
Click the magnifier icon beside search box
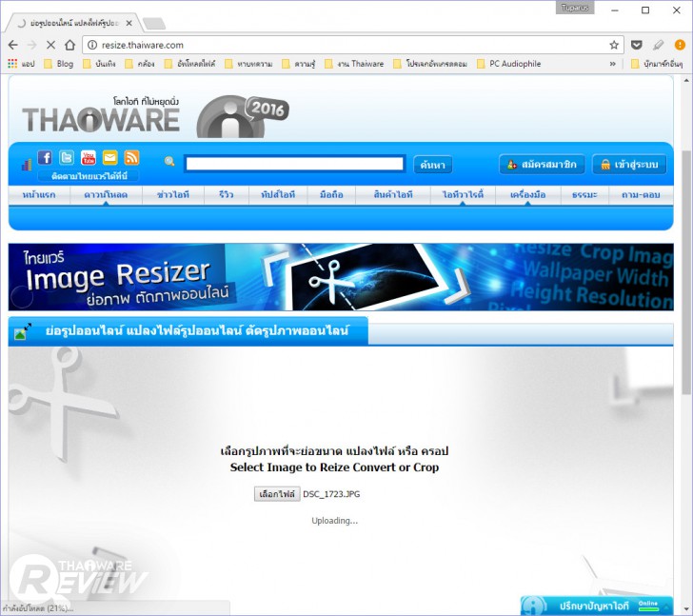click(x=169, y=162)
